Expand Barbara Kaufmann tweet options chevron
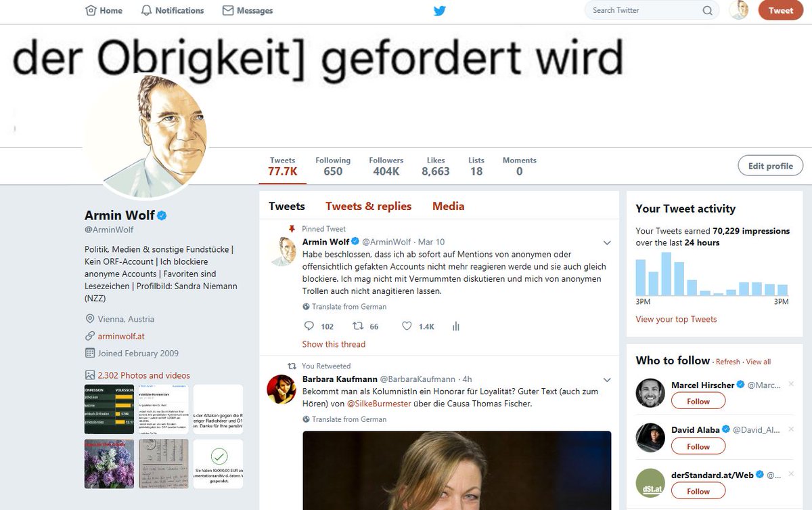 (x=607, y=379)
